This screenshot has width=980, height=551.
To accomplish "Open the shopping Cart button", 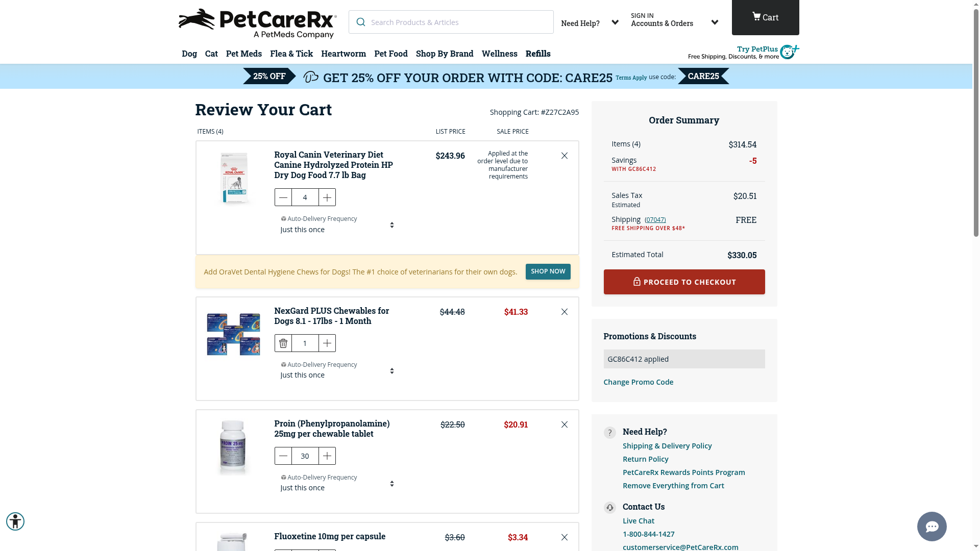I will tap(765, 17).
